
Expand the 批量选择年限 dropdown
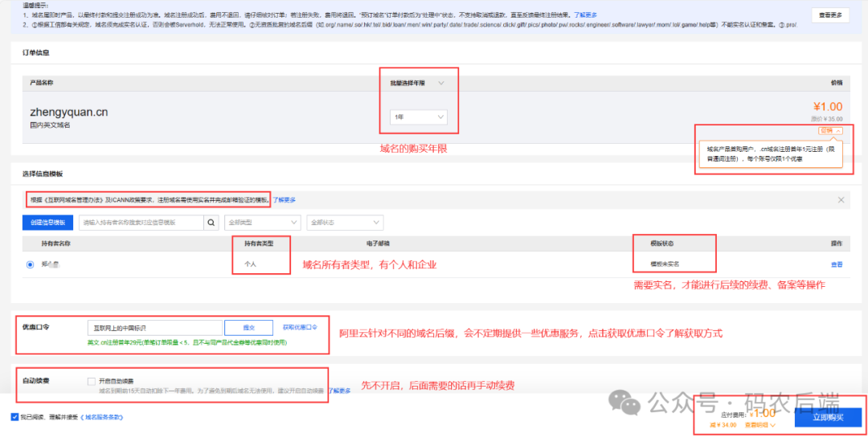coord(418,83)
